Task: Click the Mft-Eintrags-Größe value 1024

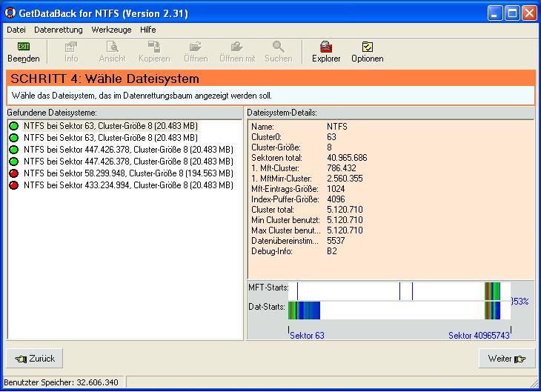Action: (336, 189)
